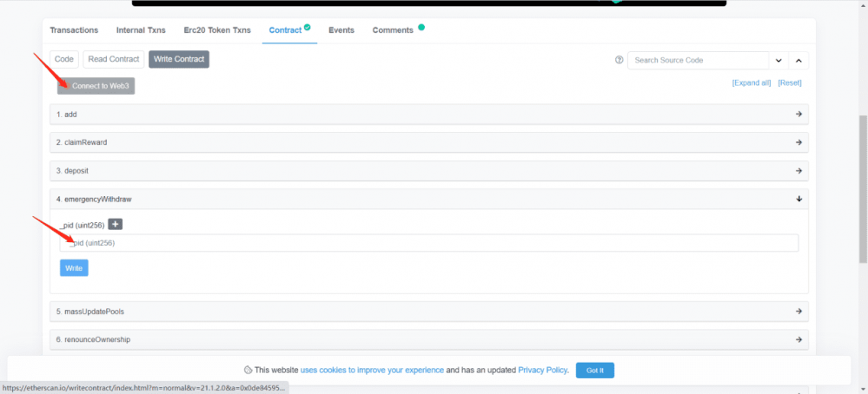Viewport: 868px width, 394px height.
Task: Collapse the emergencyWithdraw section
Action: (x=798, y=199)
